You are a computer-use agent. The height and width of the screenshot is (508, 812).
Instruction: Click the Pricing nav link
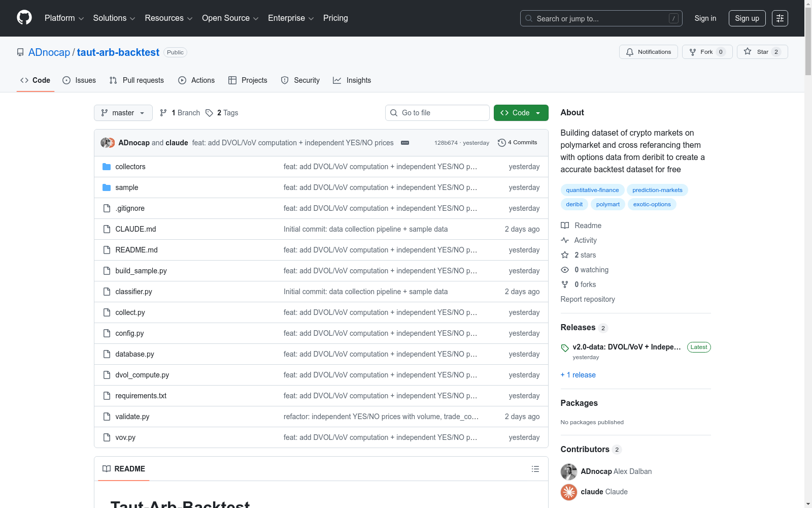tap(335, 18)
